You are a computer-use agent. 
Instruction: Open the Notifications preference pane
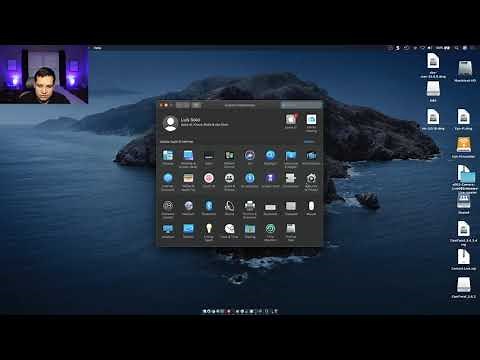(x=311, y=157)
